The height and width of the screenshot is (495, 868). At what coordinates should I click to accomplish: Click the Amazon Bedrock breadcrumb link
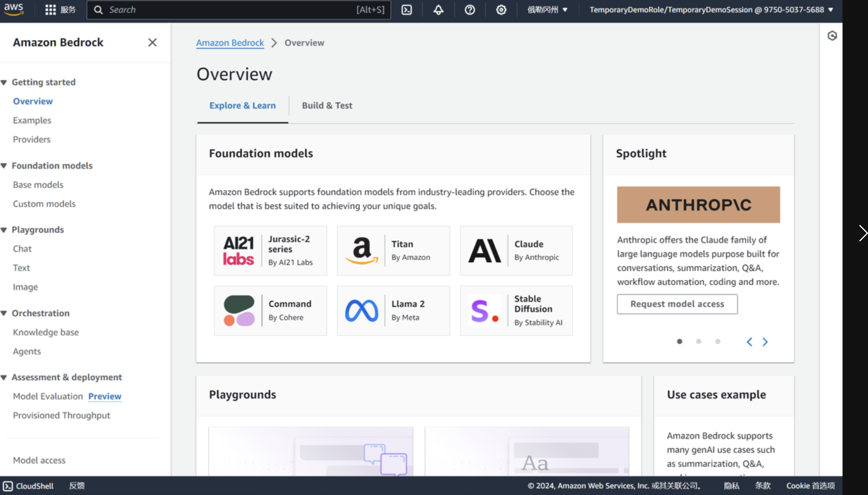click(230, 43)
